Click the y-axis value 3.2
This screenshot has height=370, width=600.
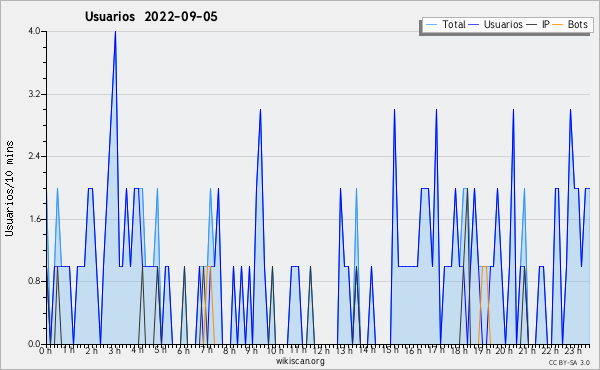click(x=34, y=94)
